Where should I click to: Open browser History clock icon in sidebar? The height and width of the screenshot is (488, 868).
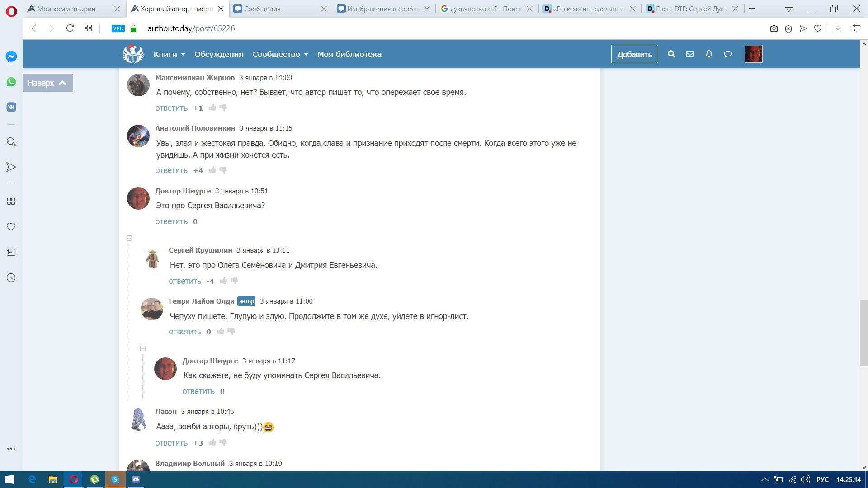point(11,278)
